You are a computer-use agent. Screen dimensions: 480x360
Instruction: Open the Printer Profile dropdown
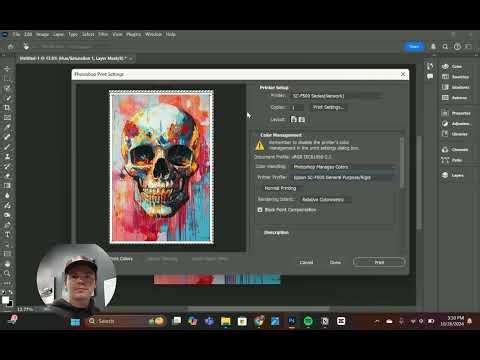coord(344,177)
